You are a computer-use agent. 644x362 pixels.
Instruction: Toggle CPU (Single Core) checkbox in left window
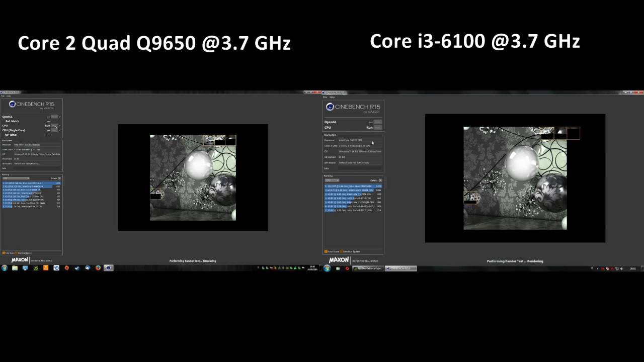click(x=60, y=130)
